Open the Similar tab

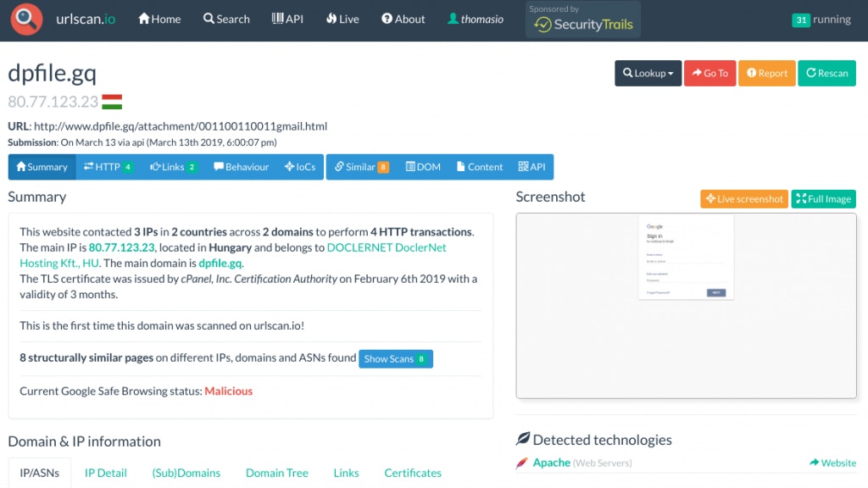[361, 167]
